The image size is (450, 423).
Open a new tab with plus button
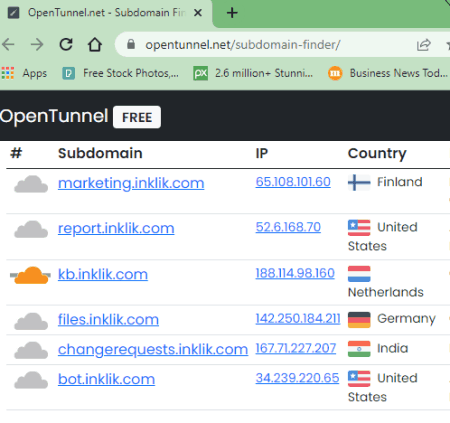(232, 13)
